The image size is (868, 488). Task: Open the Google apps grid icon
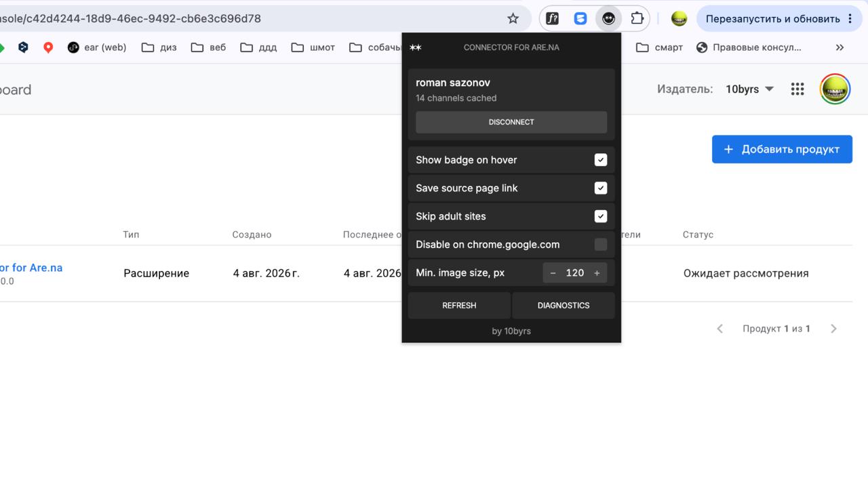(797, 89)
